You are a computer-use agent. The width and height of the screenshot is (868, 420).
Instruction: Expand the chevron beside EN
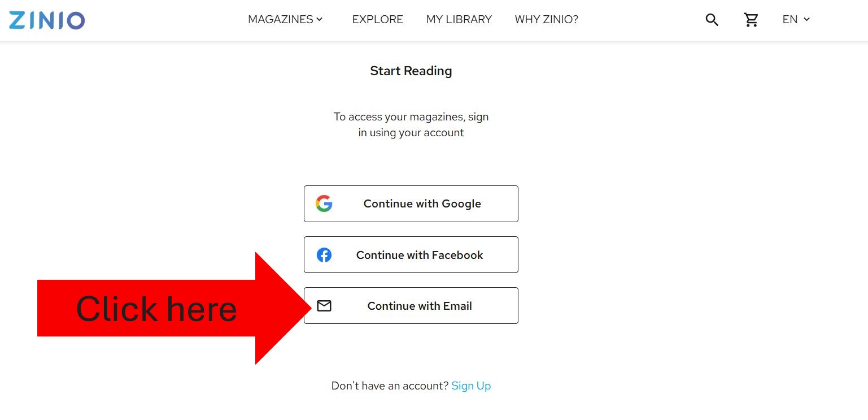coord(806,19)
